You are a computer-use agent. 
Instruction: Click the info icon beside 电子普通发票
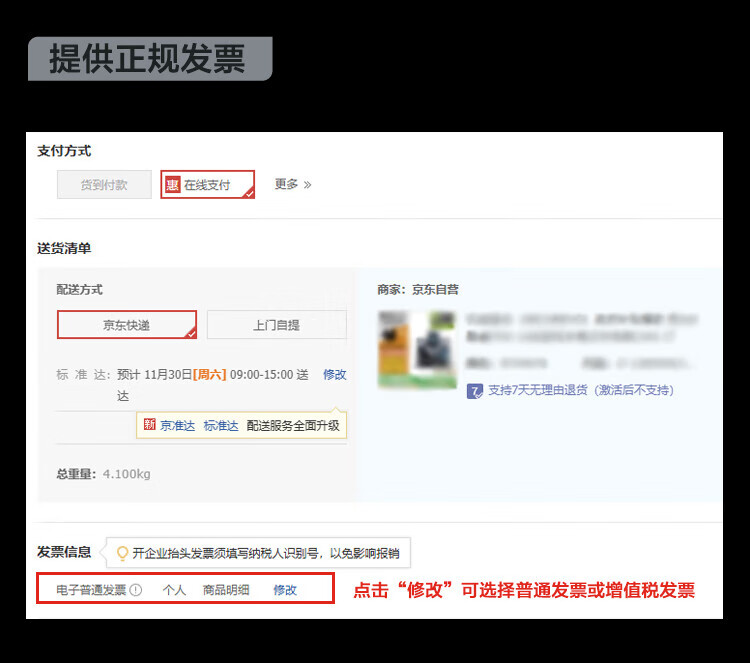pyautogui.click(x=136, y=590)
